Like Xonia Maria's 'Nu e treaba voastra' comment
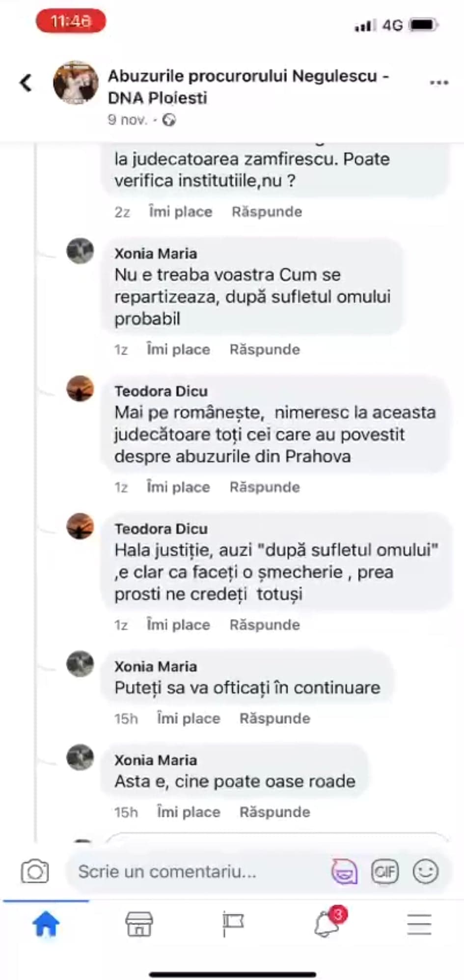This screenshot has height=980, width=464. [178, 349]
